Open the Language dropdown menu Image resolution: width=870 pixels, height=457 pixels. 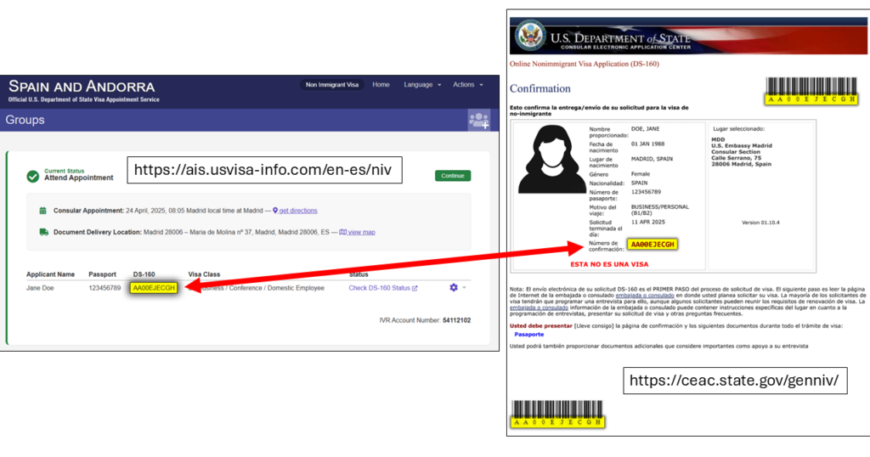tap(422, 85)
